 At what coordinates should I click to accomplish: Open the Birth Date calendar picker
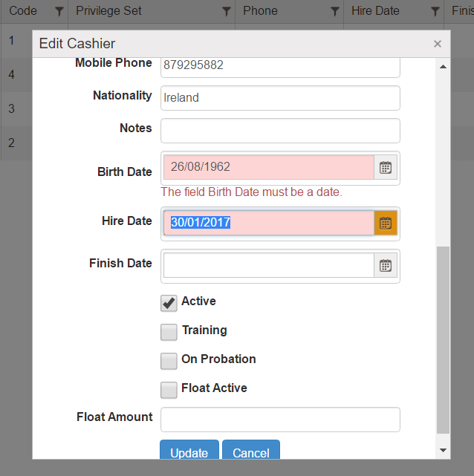pos(386,167)
